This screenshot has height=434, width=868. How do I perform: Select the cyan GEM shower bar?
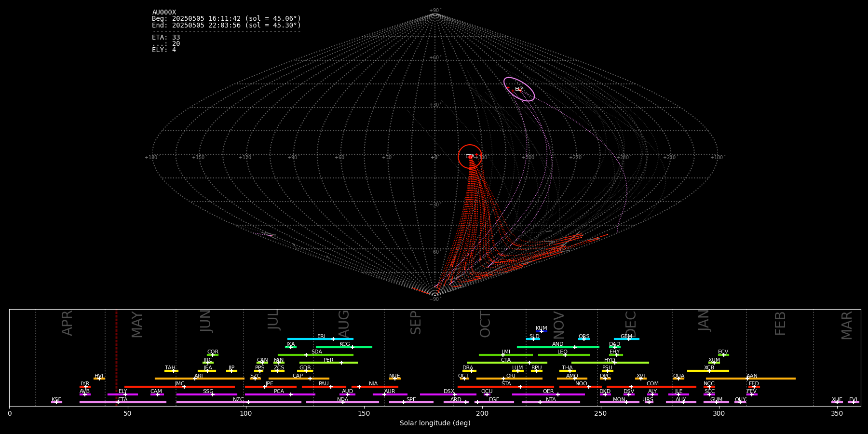pos(626,339)
